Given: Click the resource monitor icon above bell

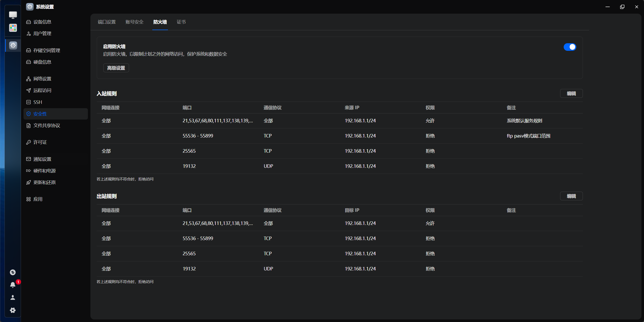Looking at the screenshot, I should coord(13,272).
